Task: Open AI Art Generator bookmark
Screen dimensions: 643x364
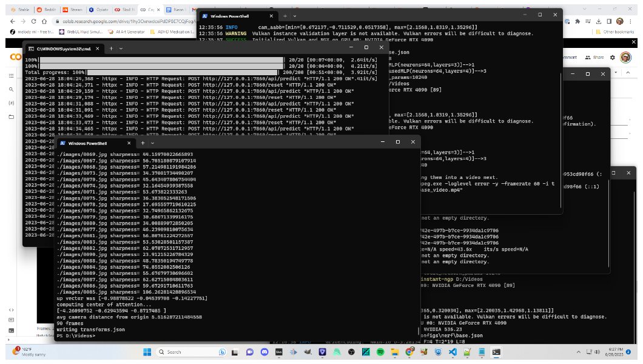Action: [126, 32]
